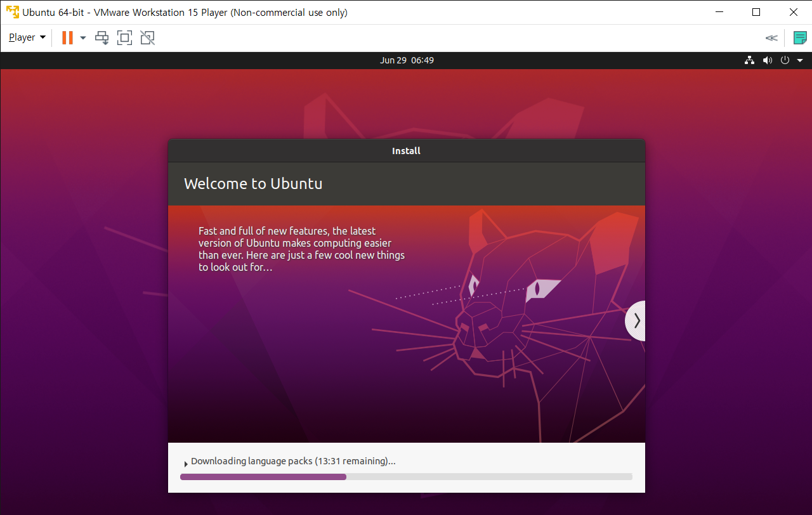Maximize the VMware Player window

pyautogui.click(x=756, y=12)
